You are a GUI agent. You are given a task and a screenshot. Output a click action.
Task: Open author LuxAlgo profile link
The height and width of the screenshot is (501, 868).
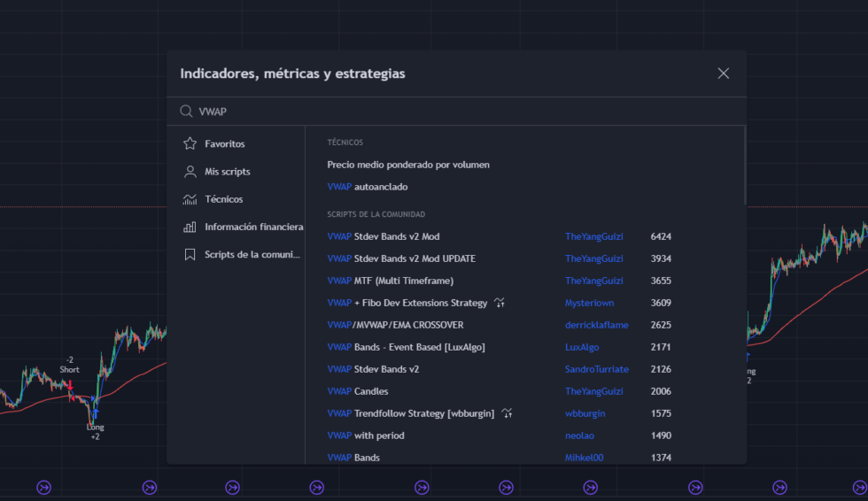(582, 347)
